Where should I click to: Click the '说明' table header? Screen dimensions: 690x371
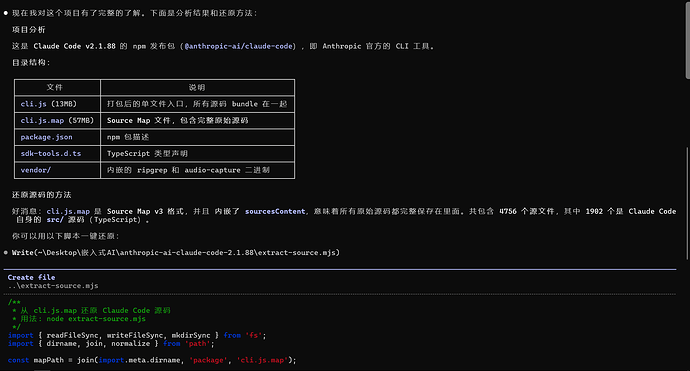(x=198, y=87)
